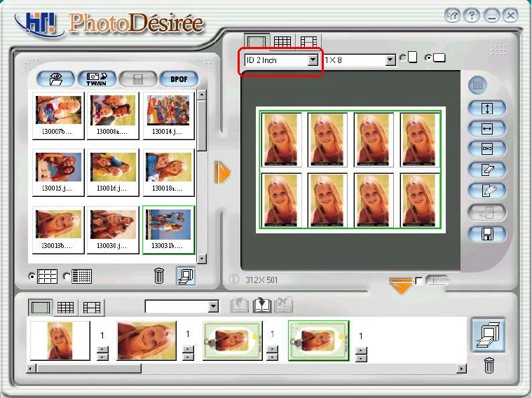Select thumbnail 130031b

(x=169, y=230)
